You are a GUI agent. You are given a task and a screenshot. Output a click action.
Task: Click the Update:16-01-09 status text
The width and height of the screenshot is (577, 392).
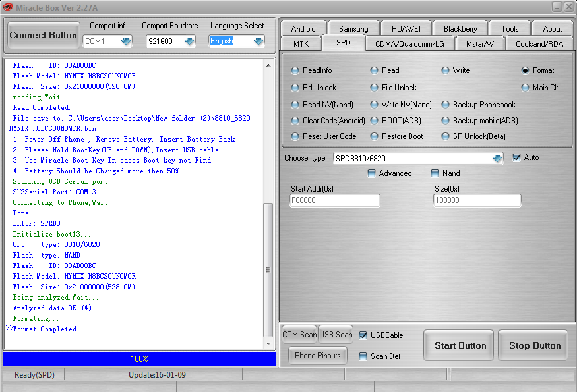pos(157,375)
